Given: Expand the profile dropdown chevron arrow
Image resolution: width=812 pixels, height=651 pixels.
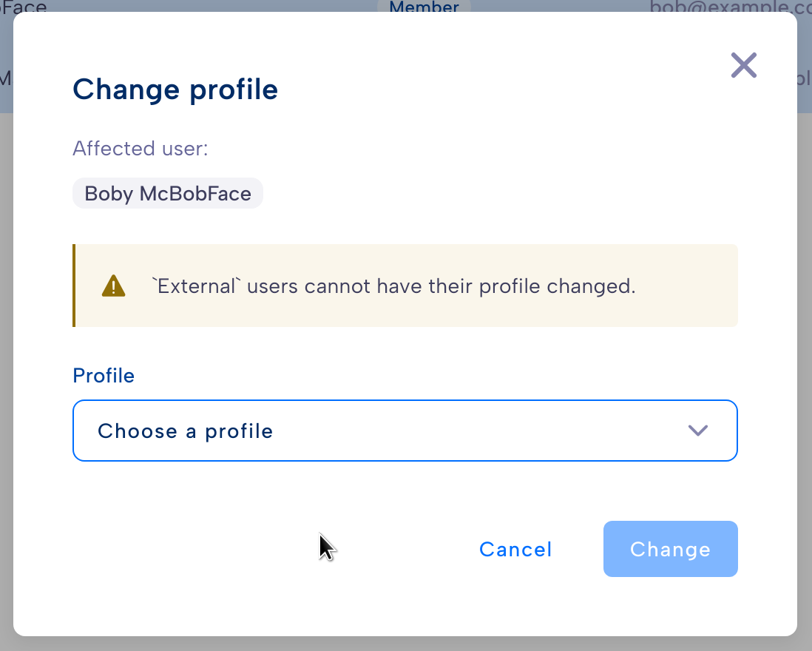Looking at the screenshot, I should 697,431.
